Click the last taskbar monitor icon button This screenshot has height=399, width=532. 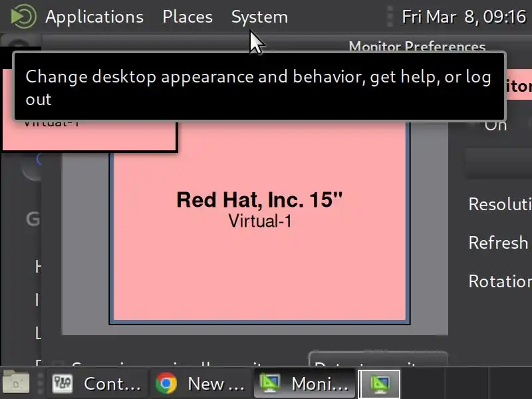[379, 384]
